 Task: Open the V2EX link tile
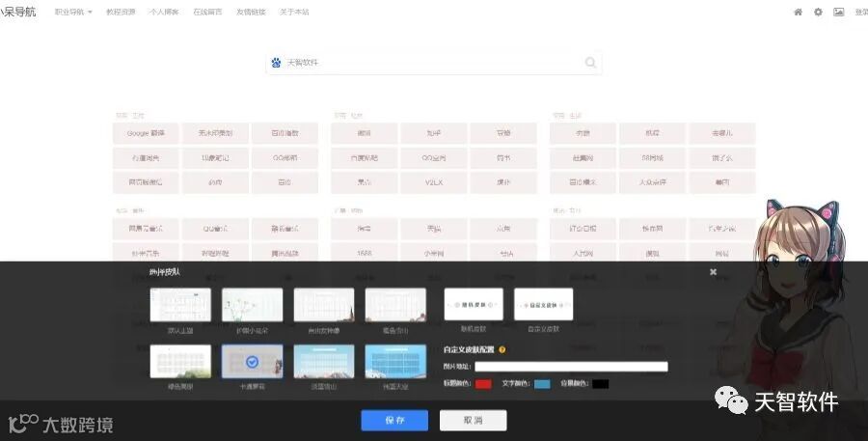click(433, 182)
